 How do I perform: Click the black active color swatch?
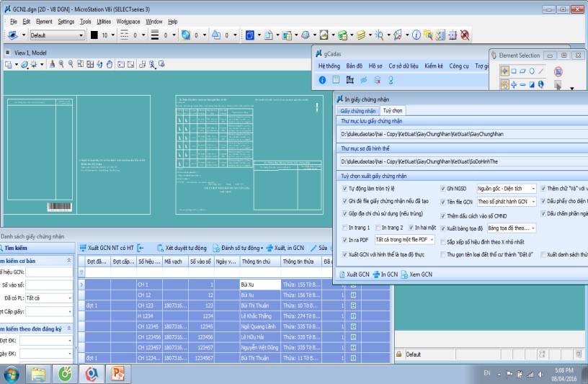[x=93, y=35]
